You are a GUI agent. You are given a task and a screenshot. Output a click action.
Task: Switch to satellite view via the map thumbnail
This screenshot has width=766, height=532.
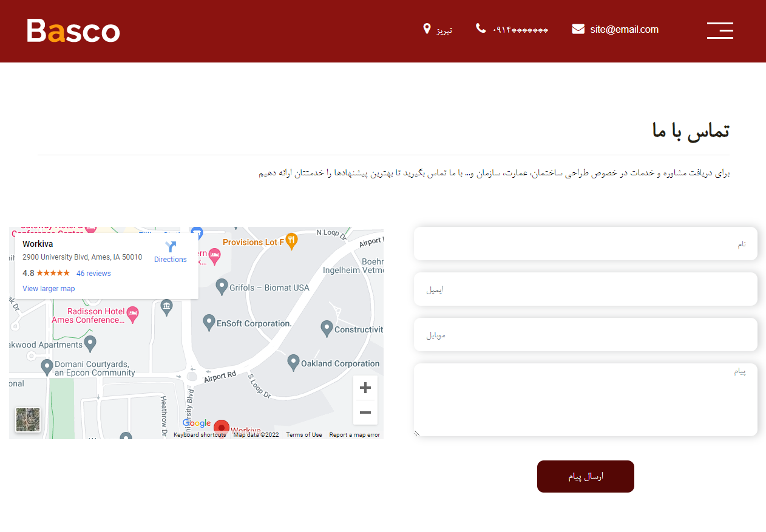[27, 419]
